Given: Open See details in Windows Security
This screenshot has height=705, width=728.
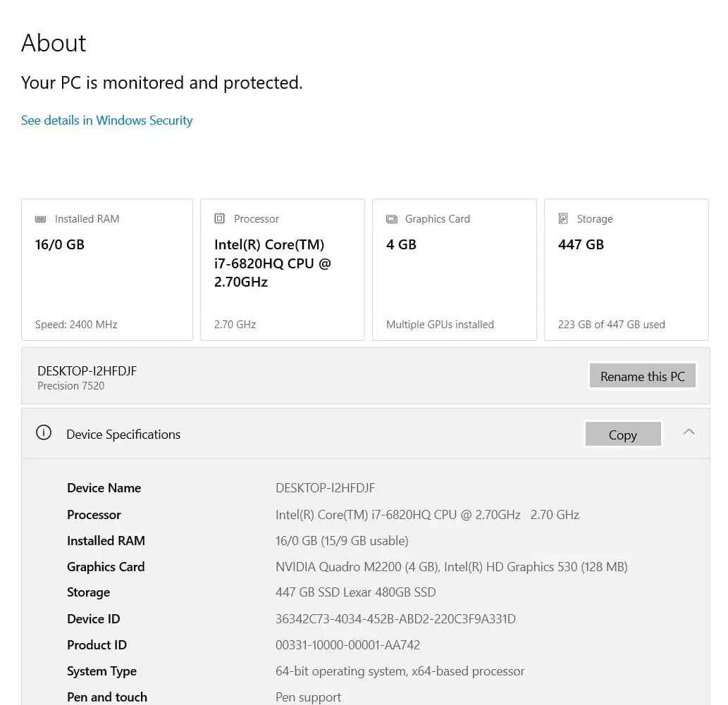Looking at the screenshot, I should click(x=106, y=120).
